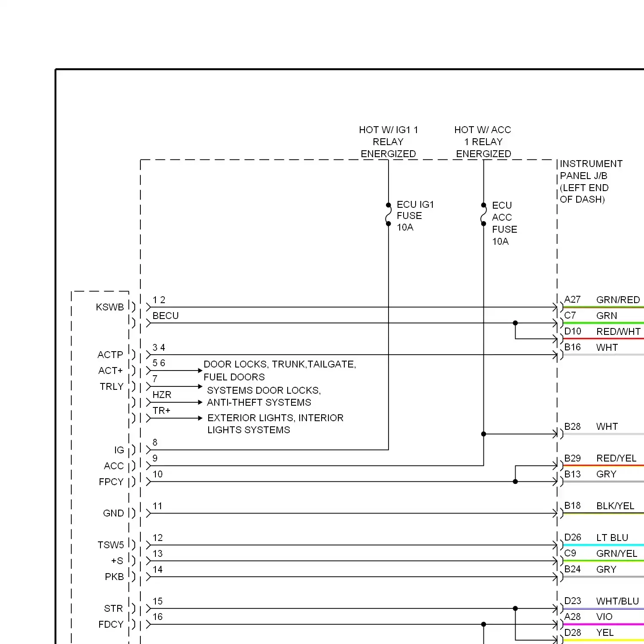Click the FDCY terminal label
The image size is (644, 644).
click(111, 624)
